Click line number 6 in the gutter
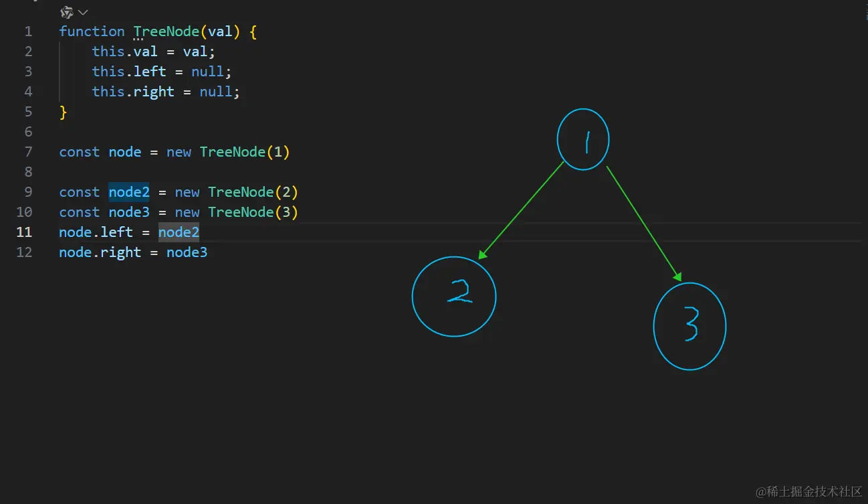868x504 pixels. 28,132
